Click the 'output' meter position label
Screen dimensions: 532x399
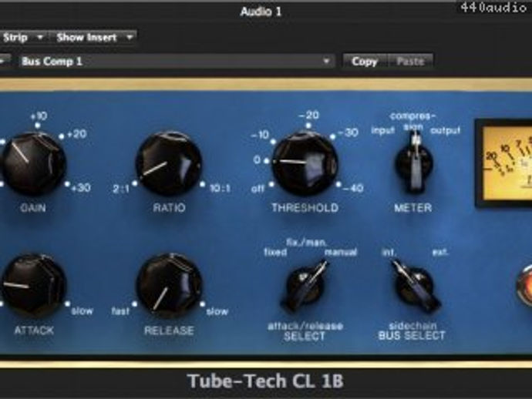[x=445, y=130]
